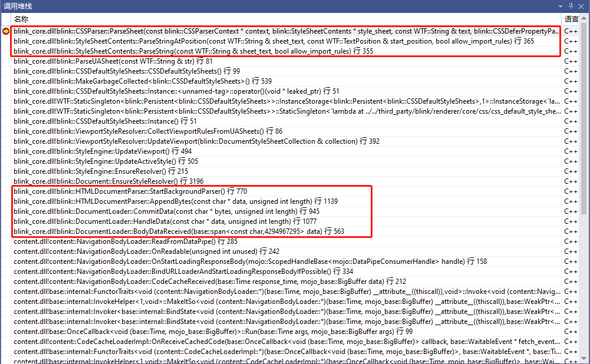Select the CodeCacheLoaderImpl::OnReceiveCachedCode frame

[177, 341]
